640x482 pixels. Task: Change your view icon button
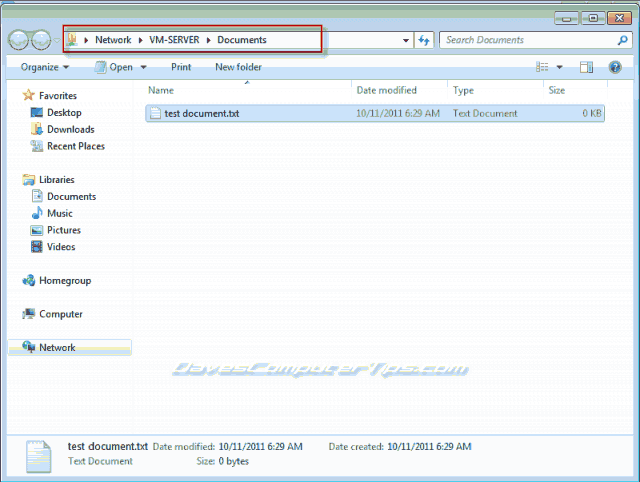click(x=542, y=67)
